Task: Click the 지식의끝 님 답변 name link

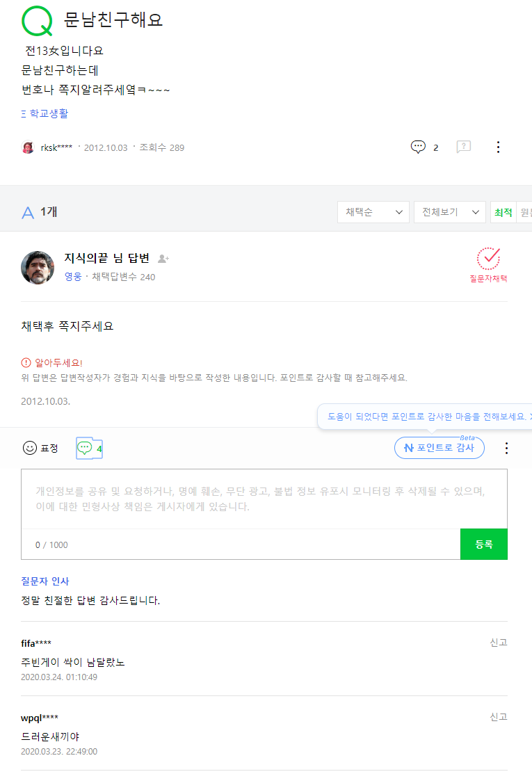Action: (106, 259)
